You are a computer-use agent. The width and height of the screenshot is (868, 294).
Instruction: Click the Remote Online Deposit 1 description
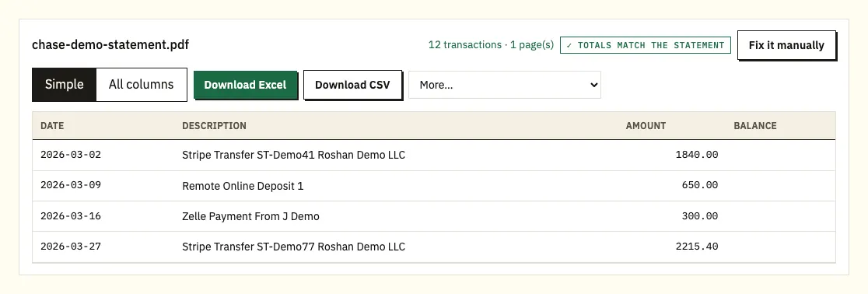243,186
